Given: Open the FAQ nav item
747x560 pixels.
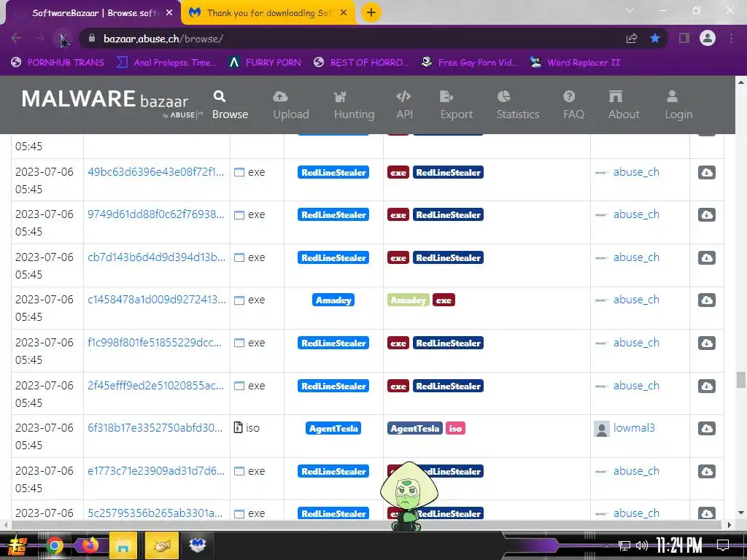Looking at the screenshot, I should 573,105.
